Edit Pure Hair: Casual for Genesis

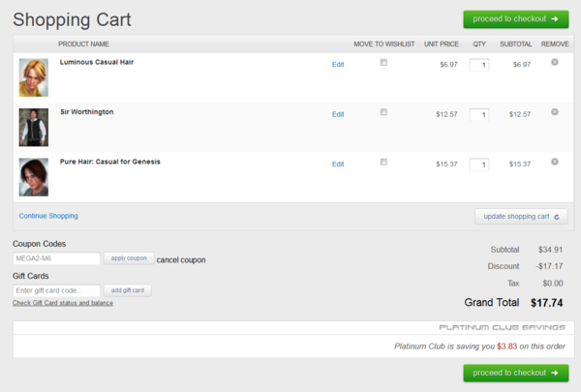(x=338, y=165)
